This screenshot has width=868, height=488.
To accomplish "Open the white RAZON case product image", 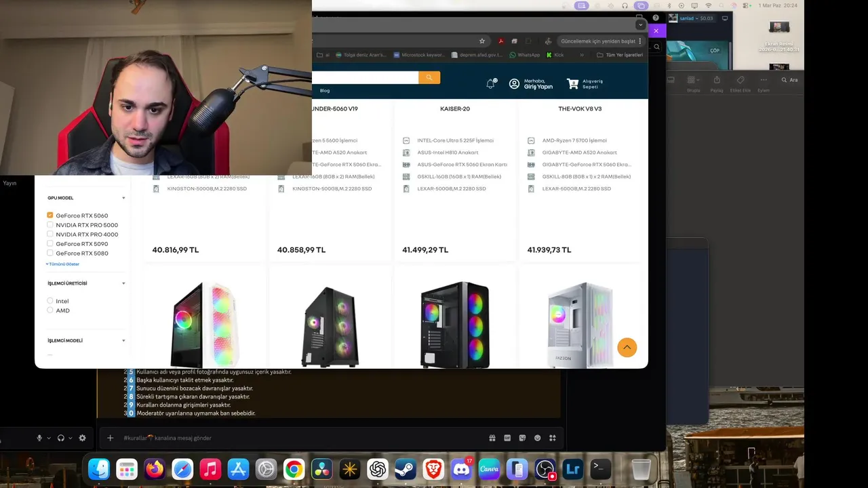I will (580, 325).
